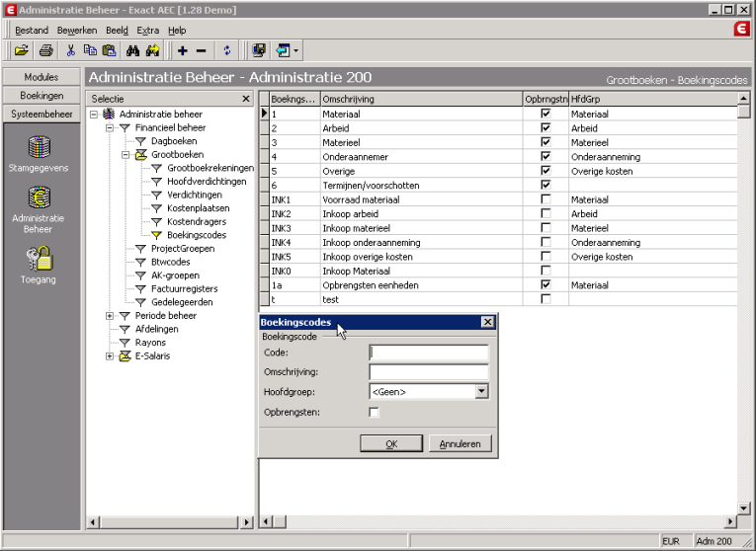Open the Bestand menu
The image size is (756, 551).
pyautogui.click(x=32, y=31)
